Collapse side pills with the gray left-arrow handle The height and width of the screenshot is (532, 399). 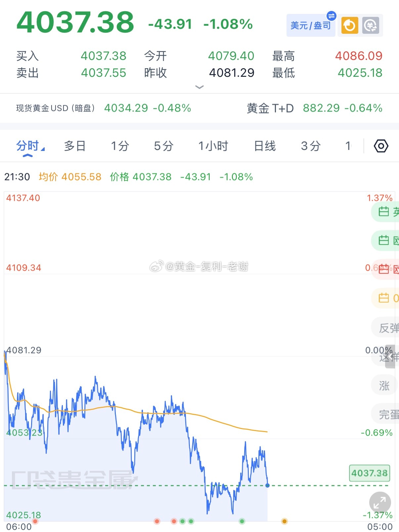coord(391,356)
